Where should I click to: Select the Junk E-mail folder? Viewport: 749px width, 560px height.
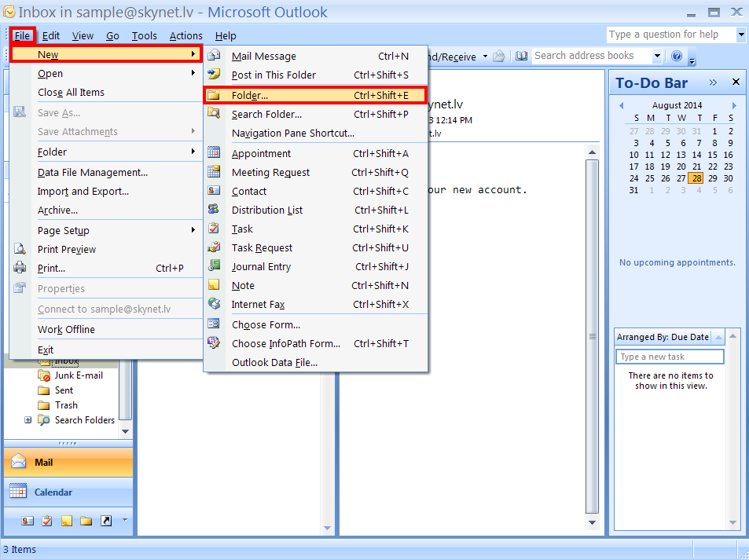point(79,375)
